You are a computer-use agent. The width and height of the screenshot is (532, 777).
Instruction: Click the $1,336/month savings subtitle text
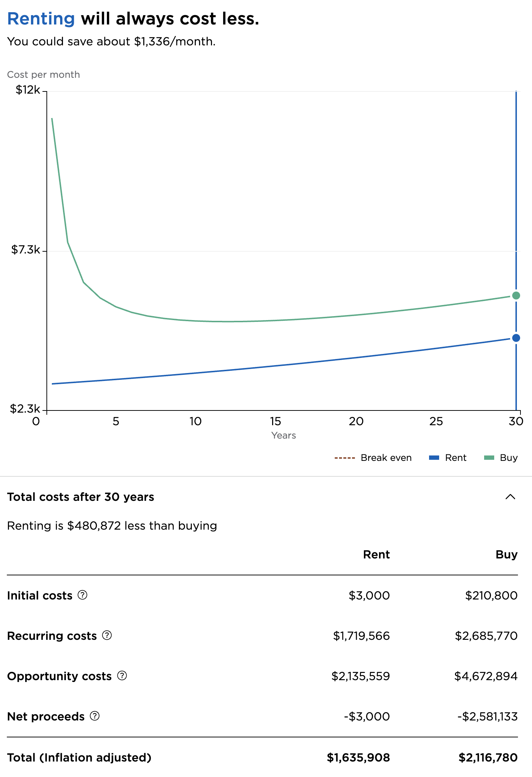point(111,41)
